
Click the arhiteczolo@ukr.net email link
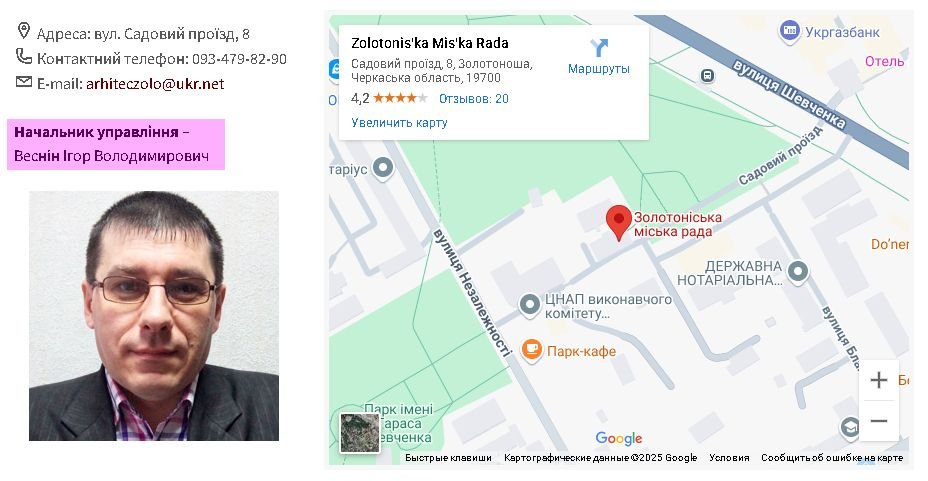point(155,84)
